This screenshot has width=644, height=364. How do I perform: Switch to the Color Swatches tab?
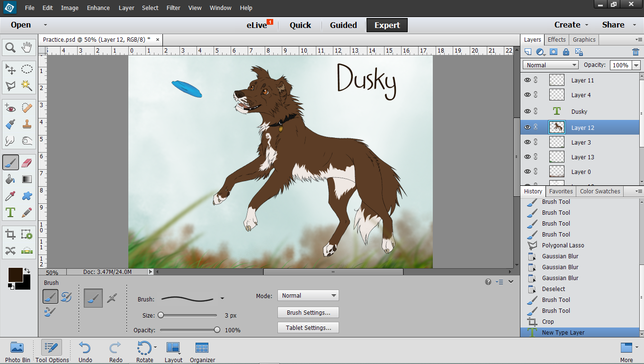599,191
